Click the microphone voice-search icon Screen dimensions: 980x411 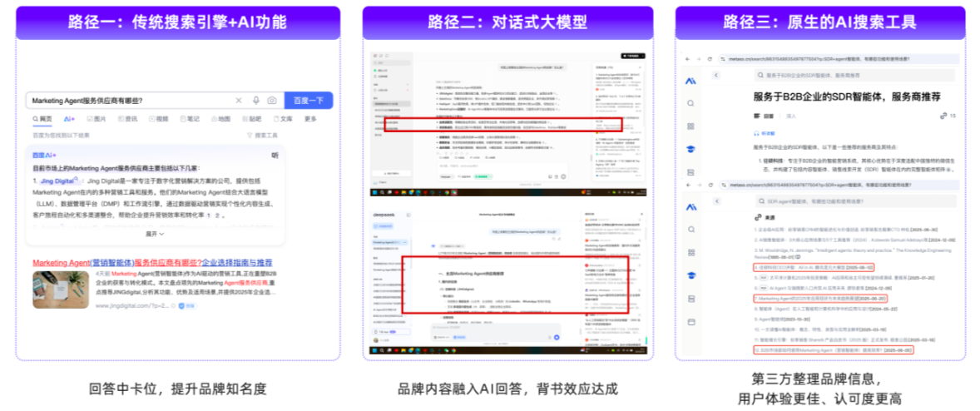click(x=255, y=101)
